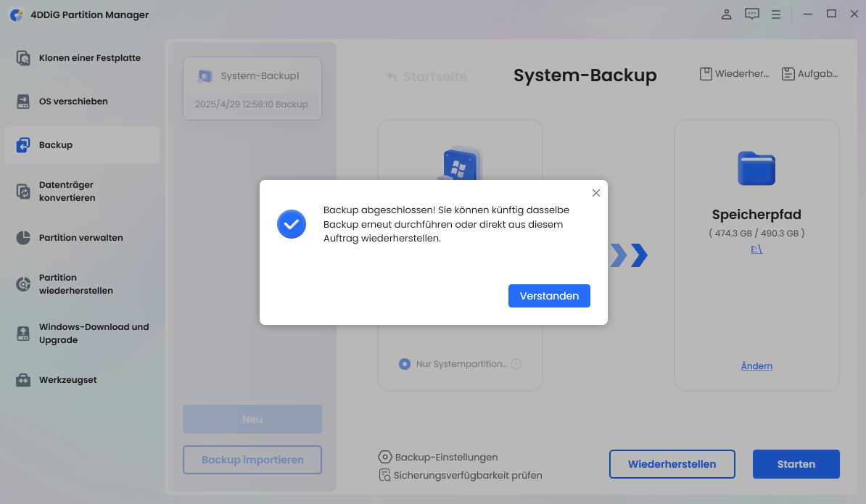
Task: Open the Aufgaben list at top
Action: pos(809,73)
